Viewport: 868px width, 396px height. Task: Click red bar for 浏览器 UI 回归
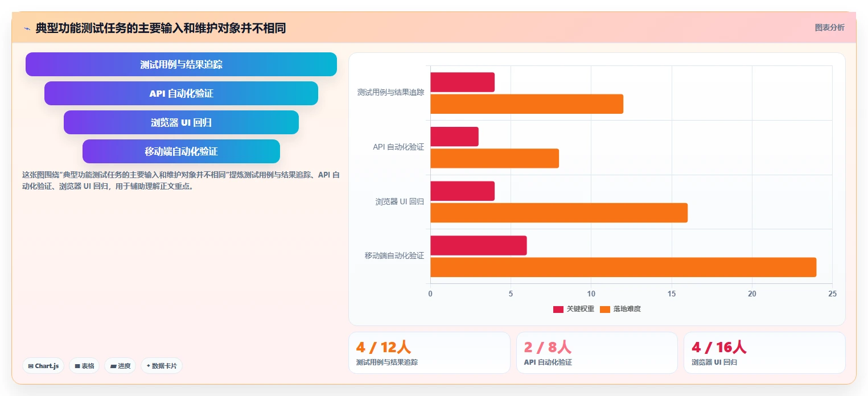(x=462, y=191)
